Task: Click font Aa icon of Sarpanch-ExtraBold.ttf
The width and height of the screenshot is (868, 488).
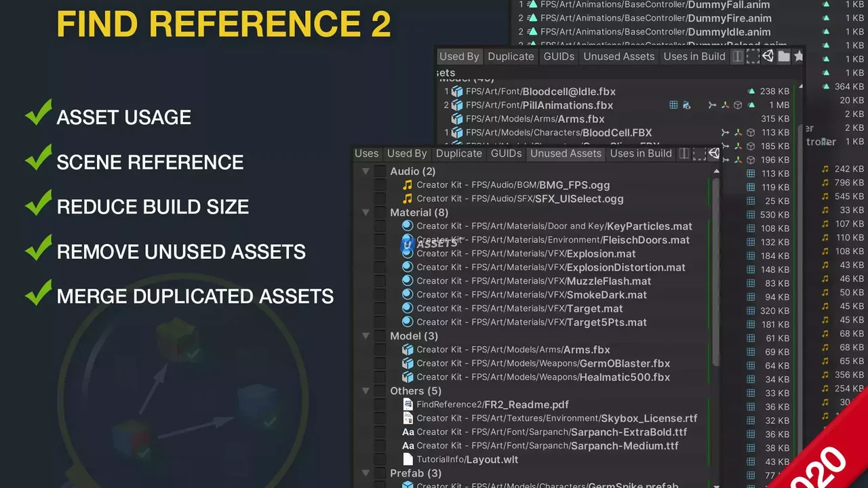Action: click(x=408, y=432)
